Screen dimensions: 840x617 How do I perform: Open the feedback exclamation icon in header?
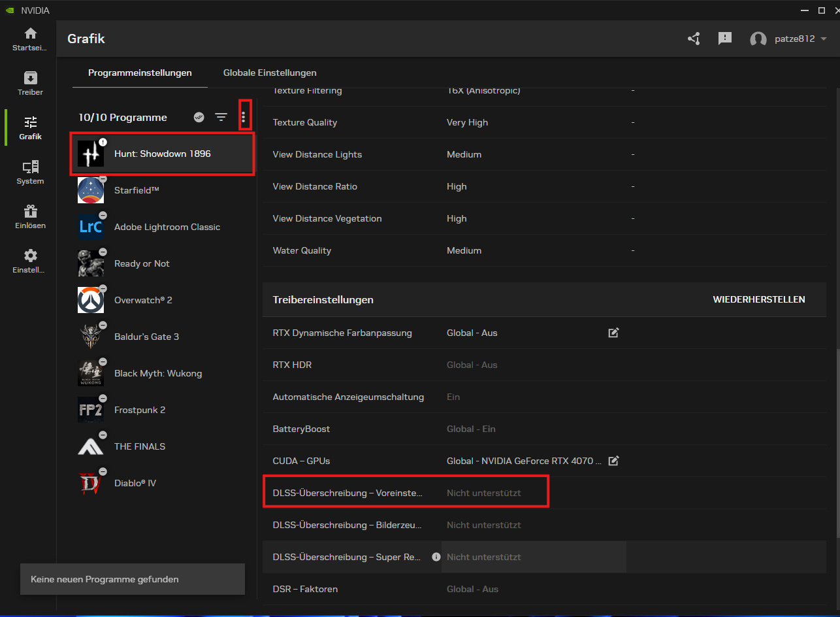coord(724,39)
